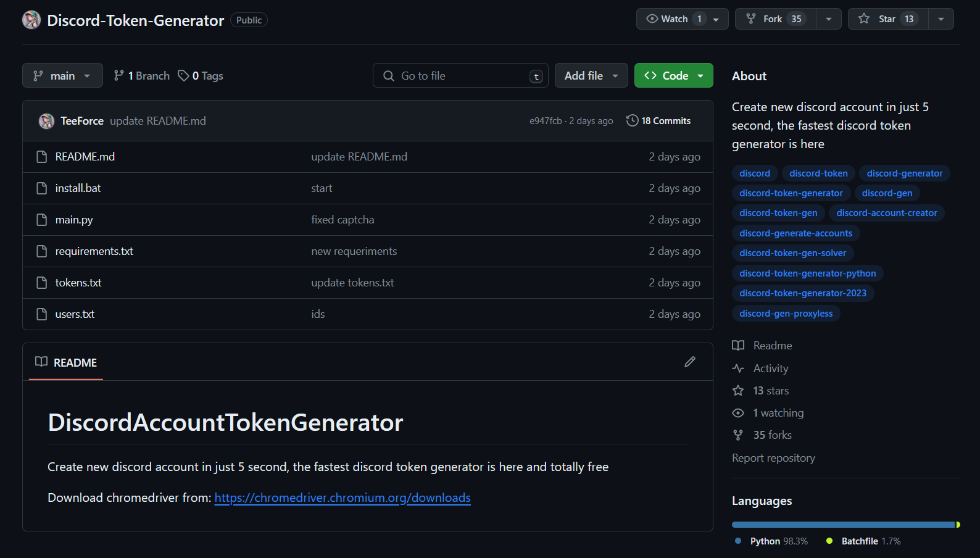Screen dimensions: 980x558
Task: Click the pulse icon next to Activity
Action: [738, 369]
